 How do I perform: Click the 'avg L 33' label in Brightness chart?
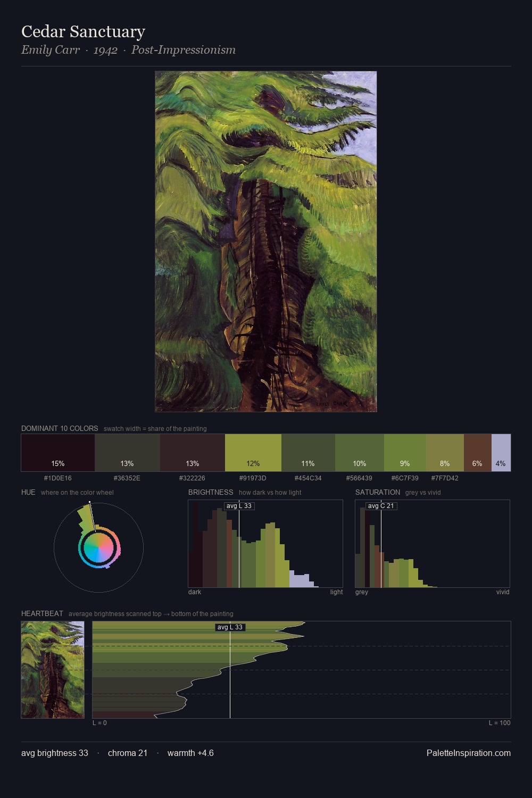[x=239, y=506]
